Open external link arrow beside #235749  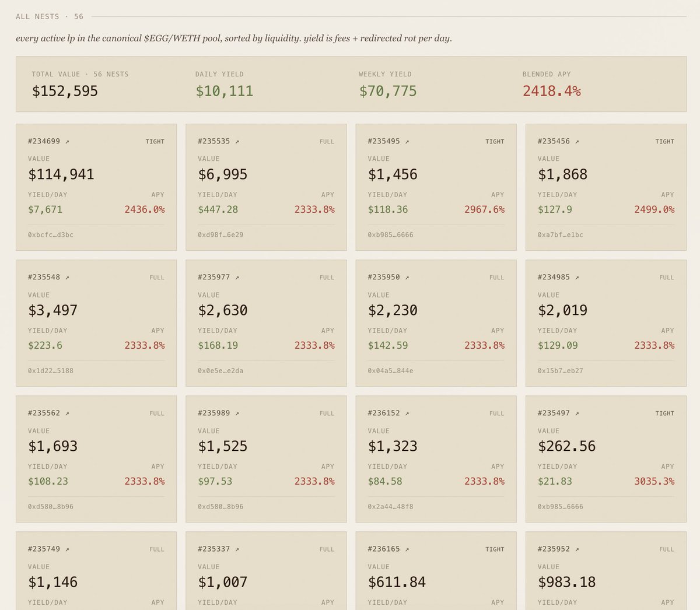(67, 549)
